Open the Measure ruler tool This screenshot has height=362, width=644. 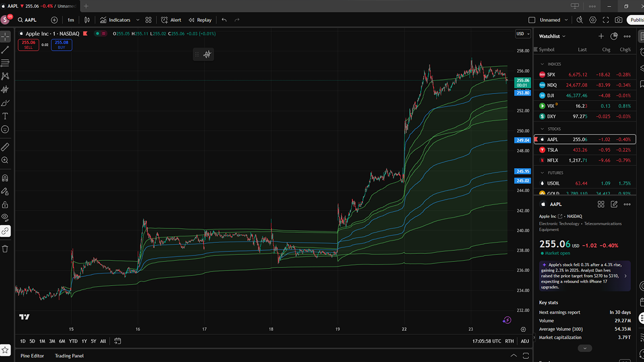(5, 147)
